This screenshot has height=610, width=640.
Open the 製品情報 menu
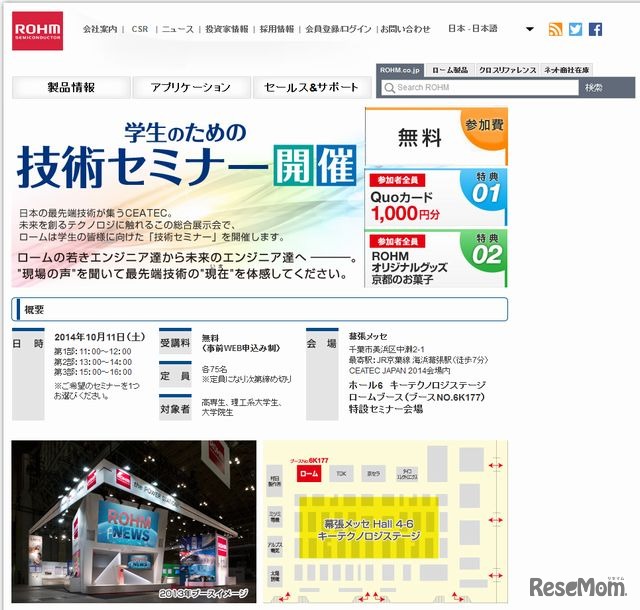pyautogui.click(x=71, y=87)
